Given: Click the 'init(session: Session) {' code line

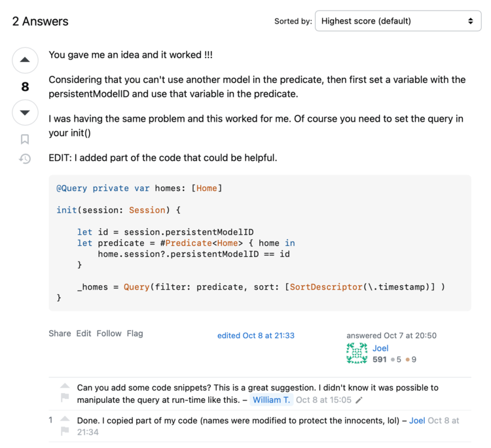Looking at the screenshot, I should (118, 210).
